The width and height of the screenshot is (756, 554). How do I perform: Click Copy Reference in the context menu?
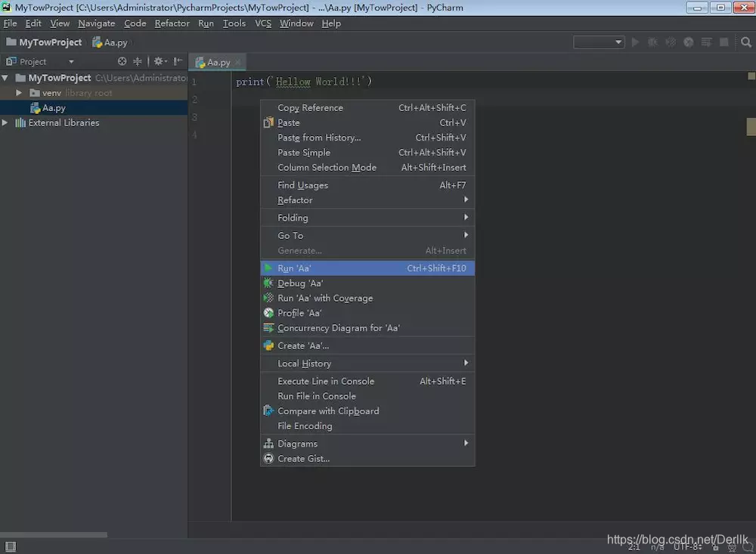[x=367, y=107]
